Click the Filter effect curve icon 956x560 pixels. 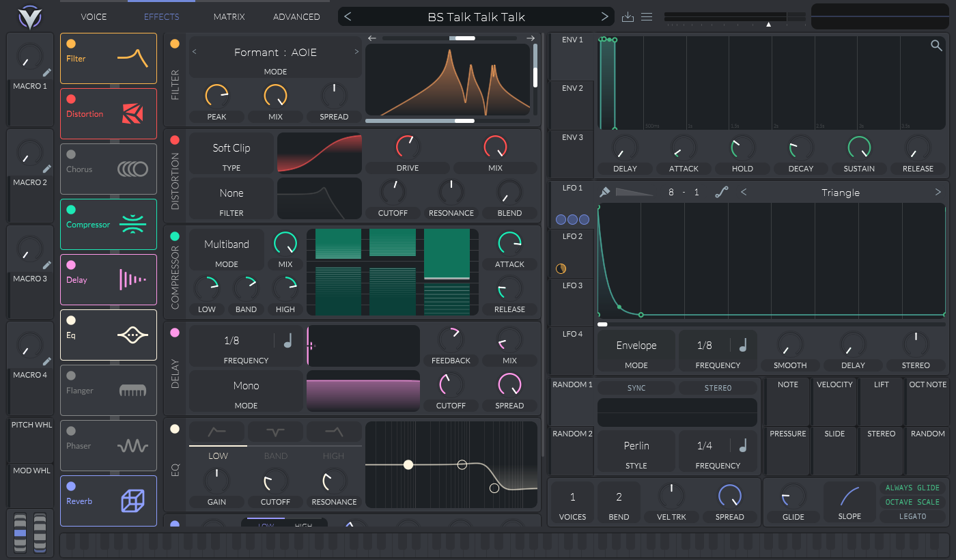tap(132, 59)
